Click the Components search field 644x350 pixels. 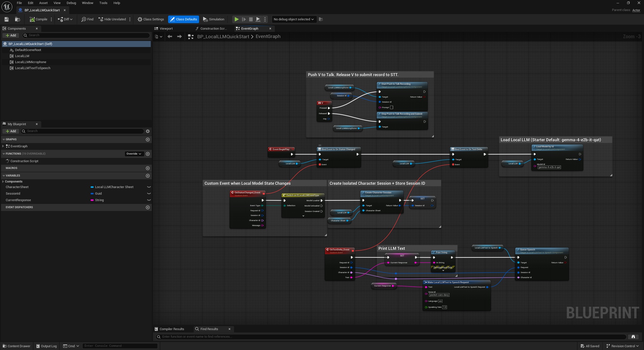pos(86,35)
